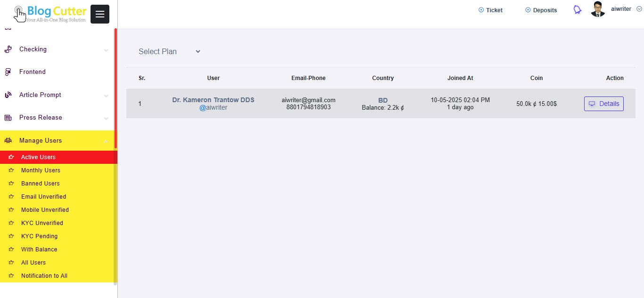Click the Checking sidebar icon

(x=8, y=49)
